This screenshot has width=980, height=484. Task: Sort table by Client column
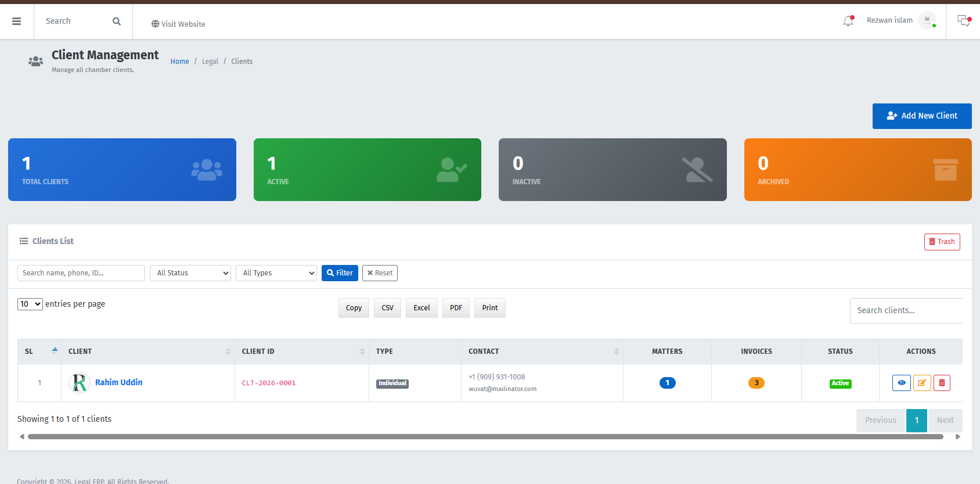coord(148,352)
